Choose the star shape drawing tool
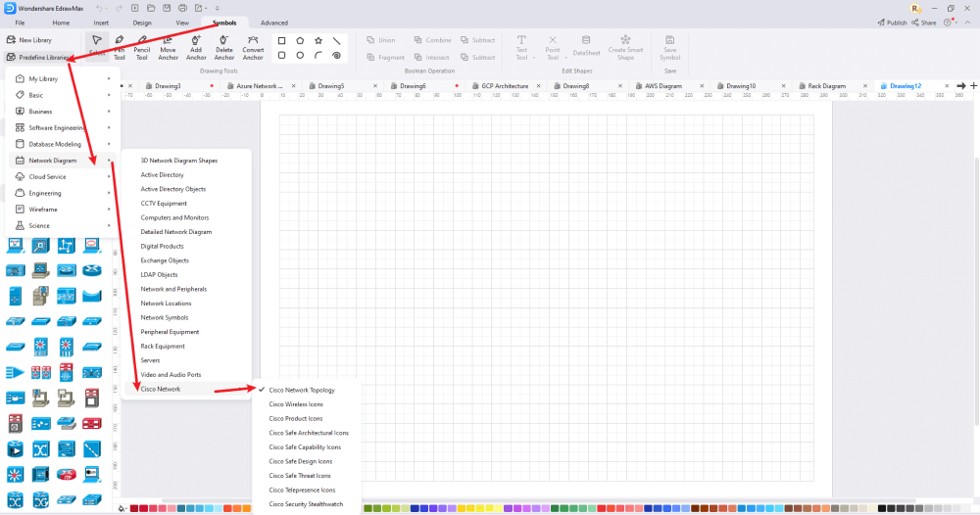 point(318,40)
